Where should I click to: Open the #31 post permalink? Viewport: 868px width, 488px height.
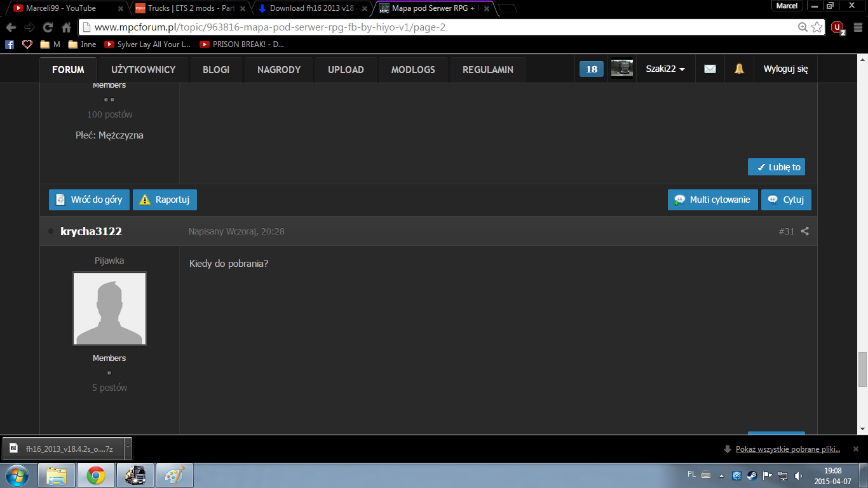coord(787,231)
